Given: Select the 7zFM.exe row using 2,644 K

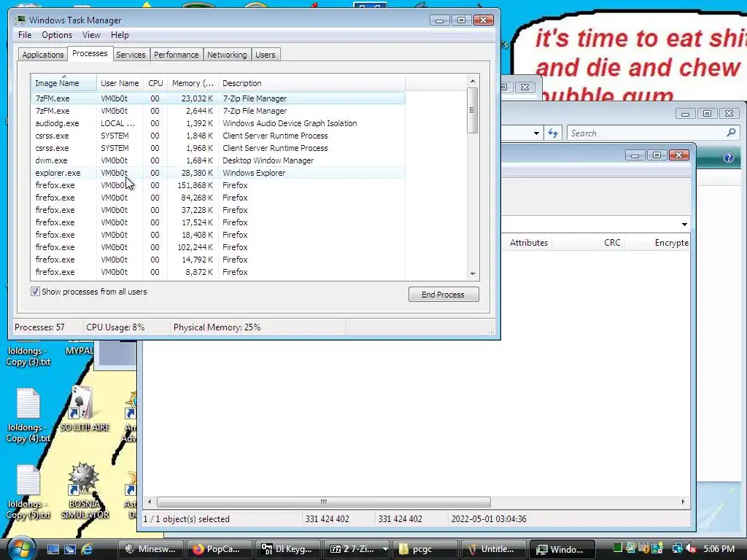Looking at the screenshot, I should pyautogui.click(x=218, y=111).
